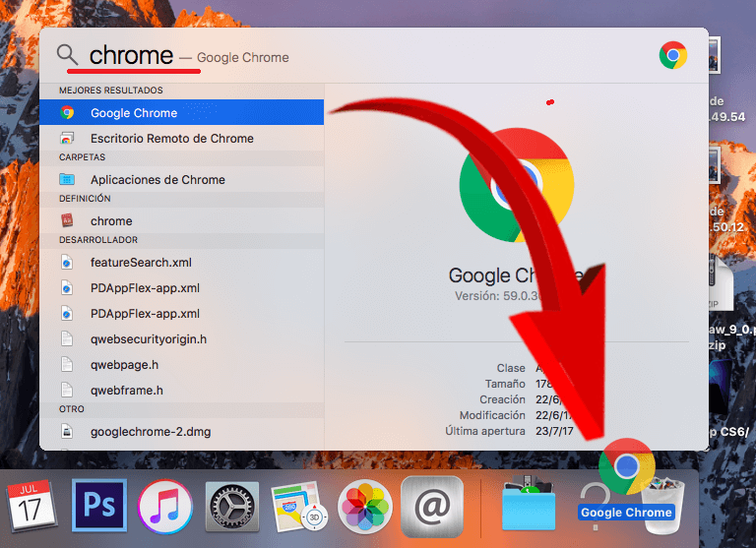Select the Google Chrome best result

182,112
